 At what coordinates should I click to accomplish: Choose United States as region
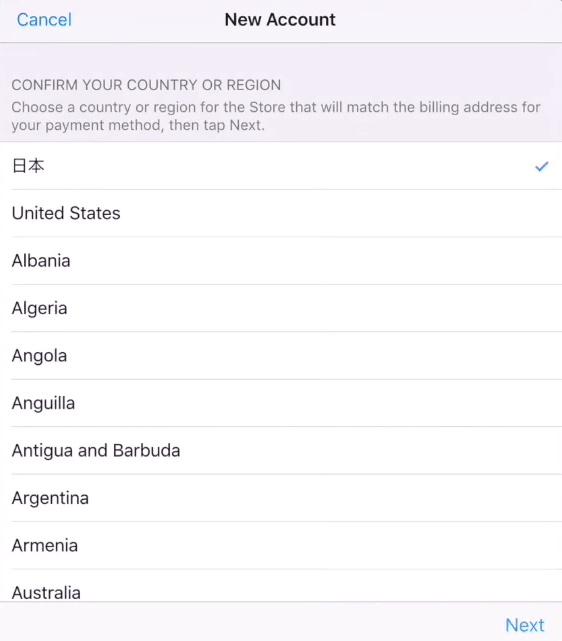point(281,213)
